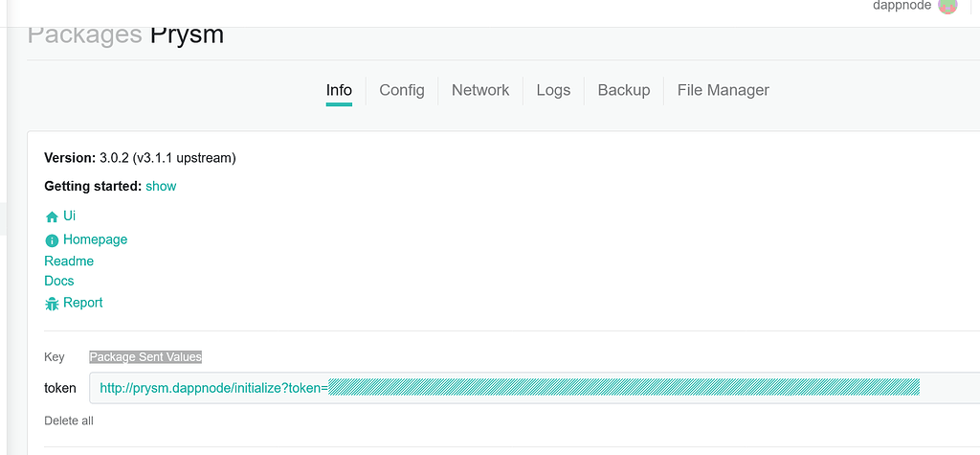This screenshot has width=980, height=455.
Task: Click the Prysm title heading
Action: pyautogui.click(x=187, y=35)
